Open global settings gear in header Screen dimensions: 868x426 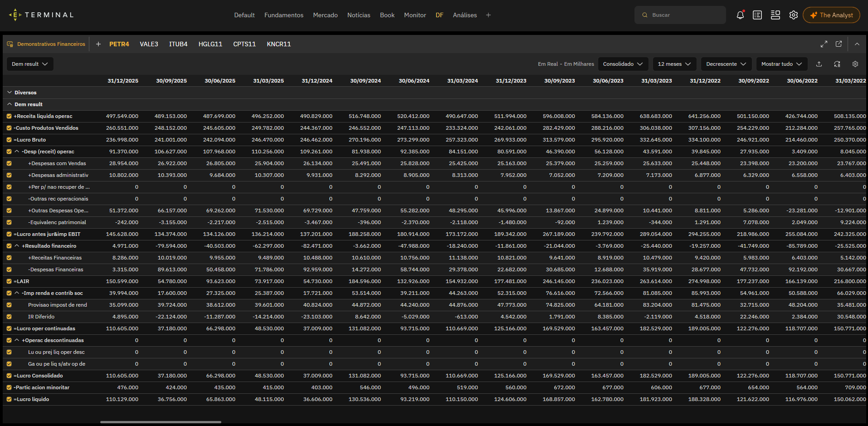tap(793, 15)
